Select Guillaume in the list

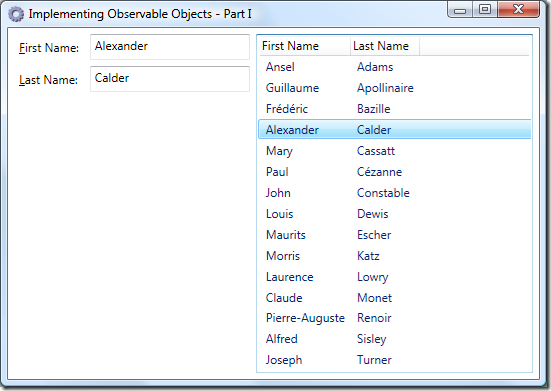coord(292,88)
